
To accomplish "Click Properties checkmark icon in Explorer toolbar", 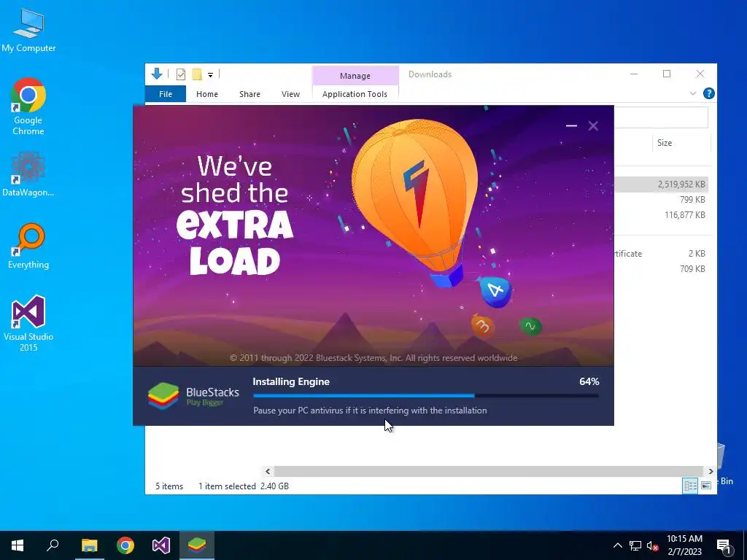I will click(181, 74).
